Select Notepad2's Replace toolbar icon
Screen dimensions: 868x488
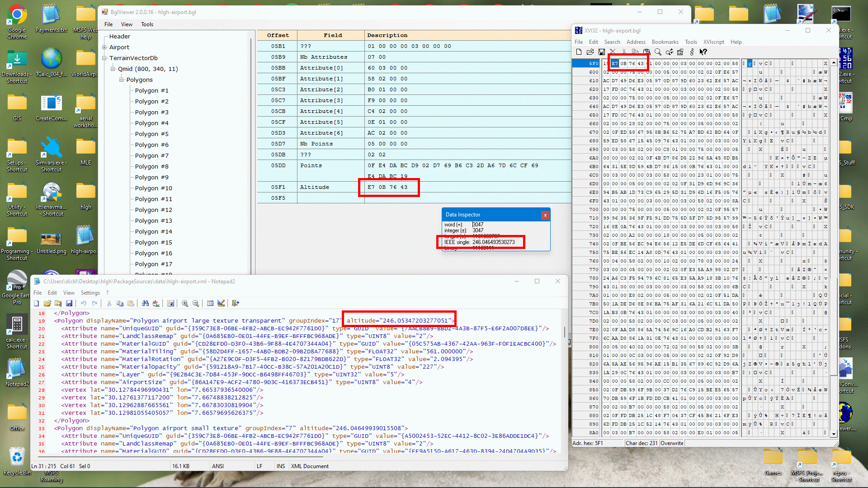click(156, 303)
